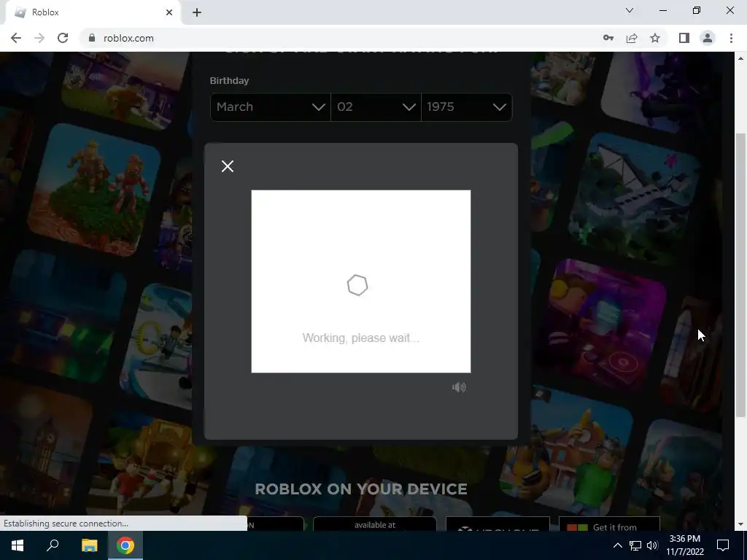Open the March birthday month dropdown

click(x=270, y=106)
